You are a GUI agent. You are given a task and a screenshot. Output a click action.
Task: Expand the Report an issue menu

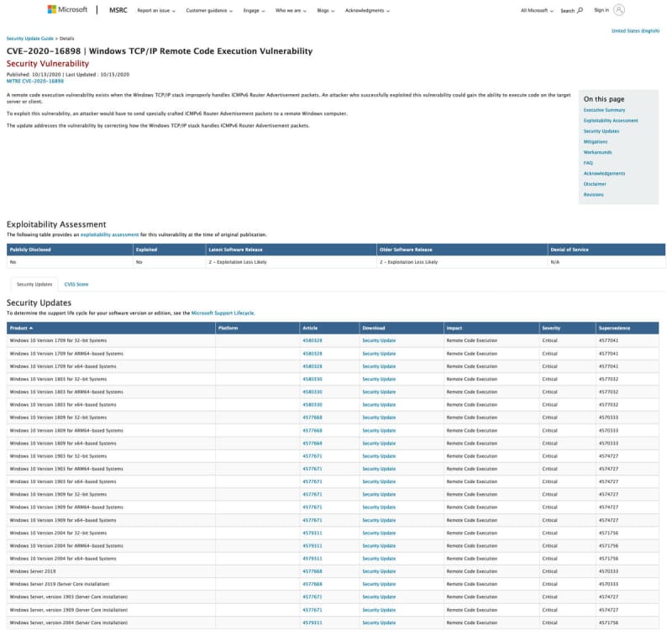click(x=155, y=11)
